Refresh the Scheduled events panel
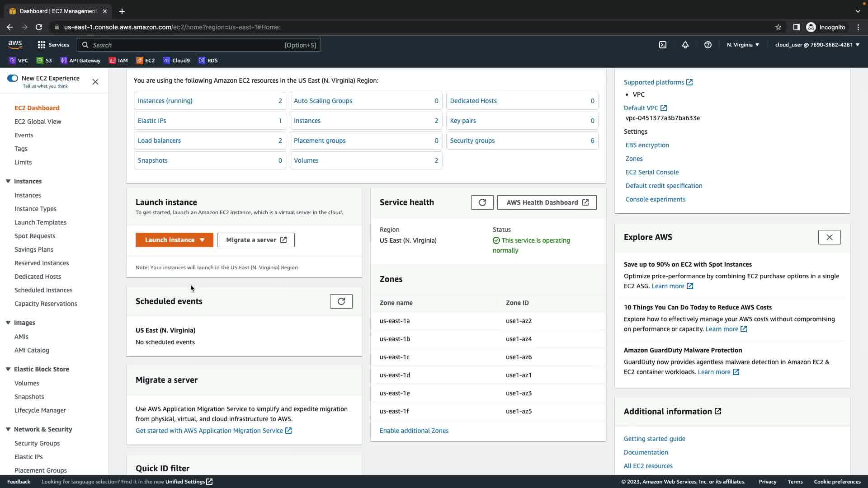Image resolution: width=868 pixels, height=488 pixels. 341,301
